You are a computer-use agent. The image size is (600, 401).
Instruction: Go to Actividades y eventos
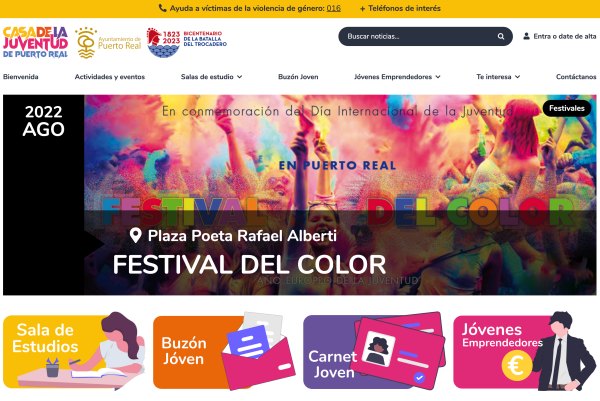tap(110, 77)
